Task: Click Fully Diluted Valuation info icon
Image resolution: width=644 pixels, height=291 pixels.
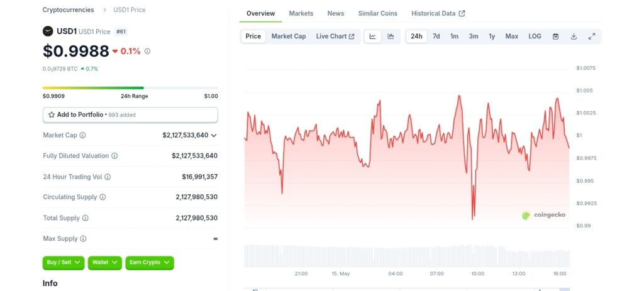Action: point(114,156)
